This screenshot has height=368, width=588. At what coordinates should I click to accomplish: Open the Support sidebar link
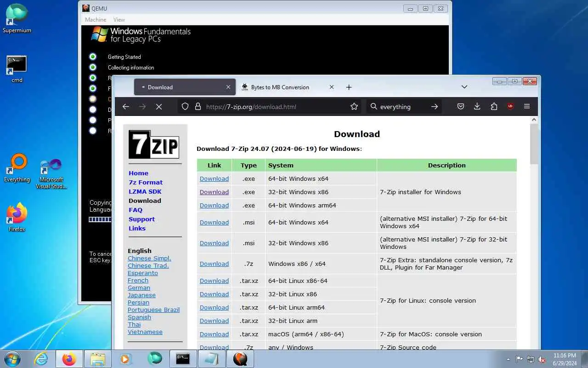pos(141,219)
